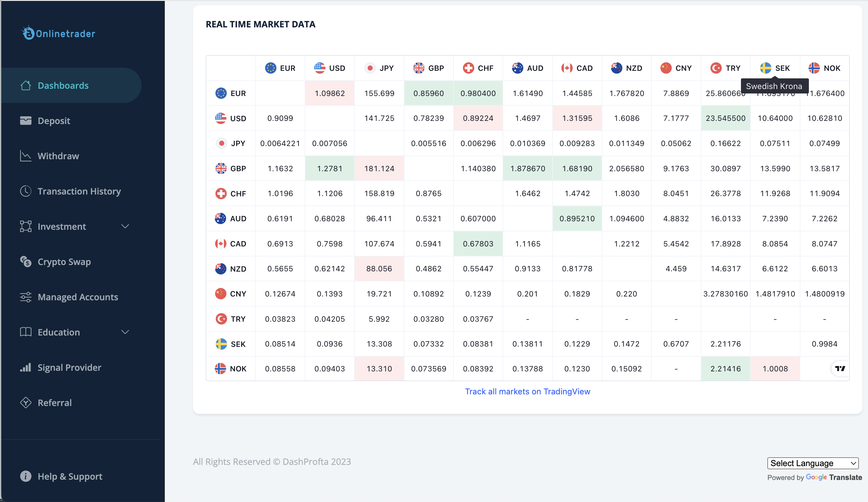Open the Dashboards panel icon
This screenshot has width=868, height=502.
point(25,86)
